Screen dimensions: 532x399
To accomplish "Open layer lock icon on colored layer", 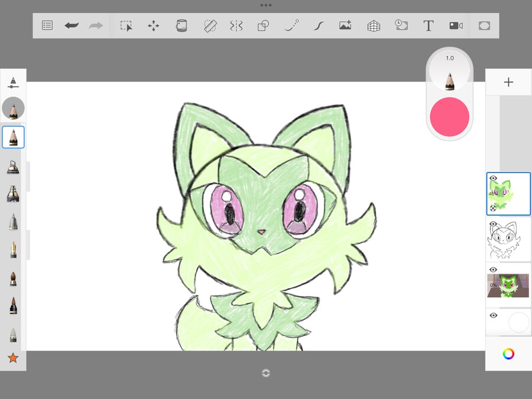I will coord(493,208).
